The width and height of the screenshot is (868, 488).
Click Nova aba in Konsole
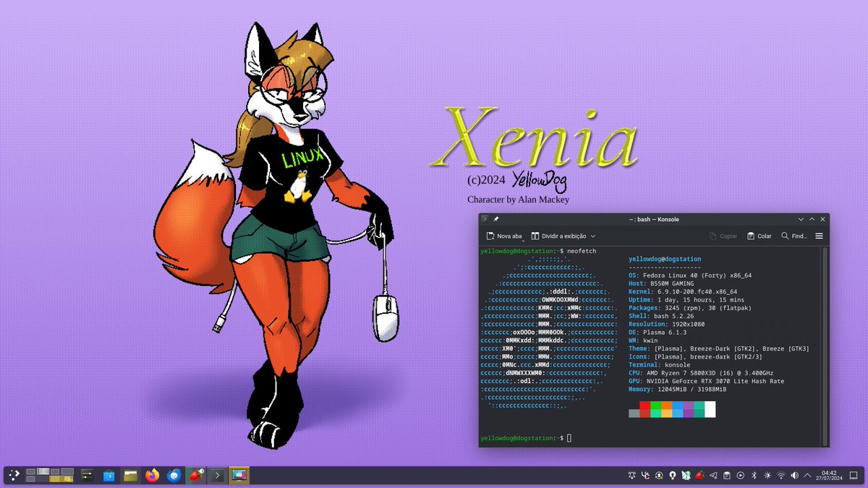click(x=503, y=236)
